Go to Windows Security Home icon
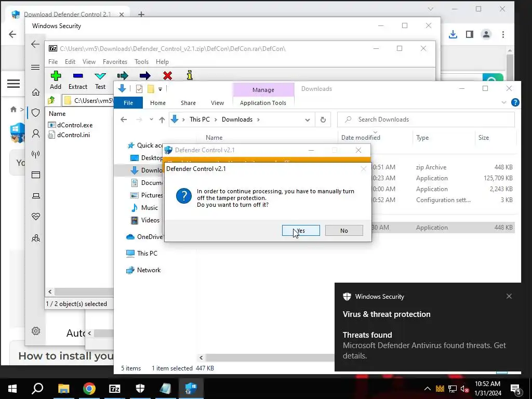The height and width of the screenshot is (399, 532). [x=36, y=92]
